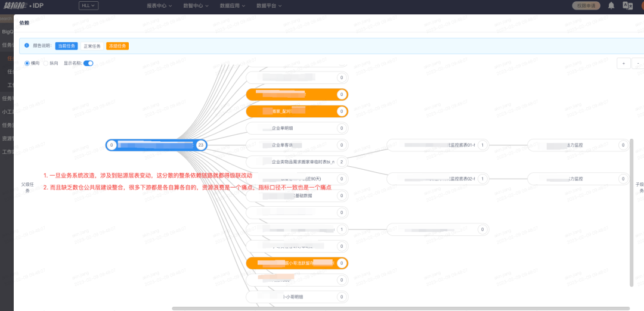Toggle the 显示名称 switch
Image resolution: width=644 pixels, height=311 pixels.
pyautogui.click(x=88, y=63)
